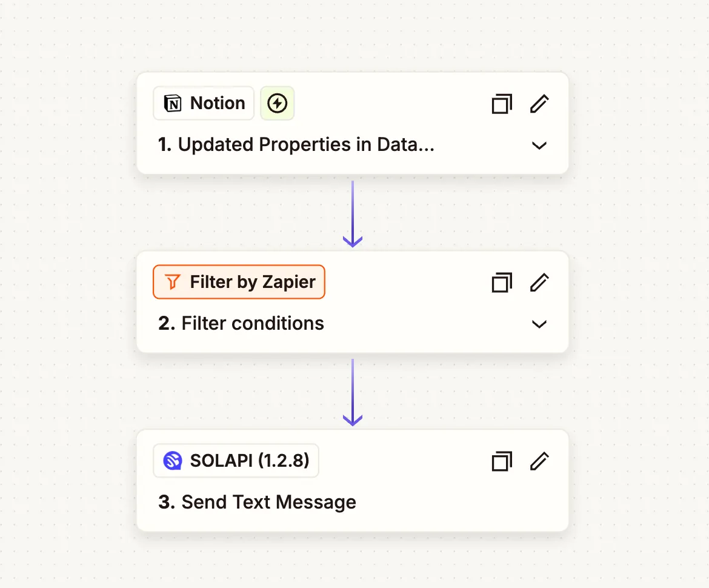Click the Notion app icon
The image size is (709, 588).
(x=173, y=104)
